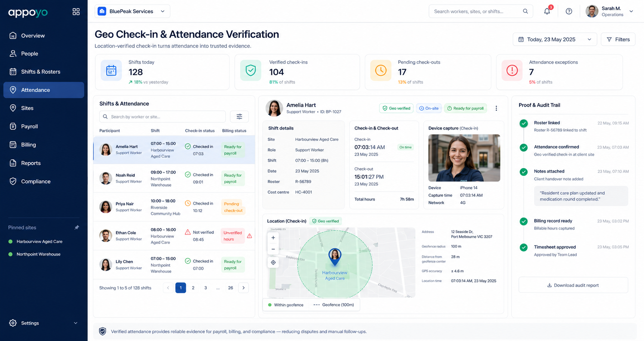Click the Shifts today calendar icon
The image size is (644, 341).
111,71
